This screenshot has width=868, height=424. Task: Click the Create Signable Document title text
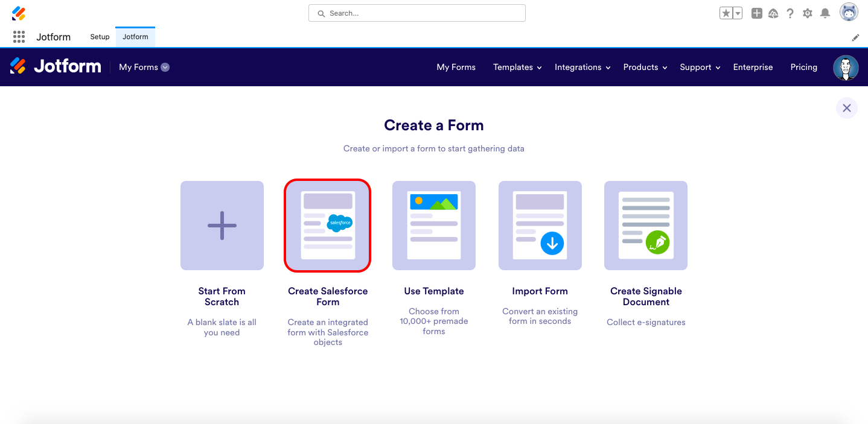point(646,297)
